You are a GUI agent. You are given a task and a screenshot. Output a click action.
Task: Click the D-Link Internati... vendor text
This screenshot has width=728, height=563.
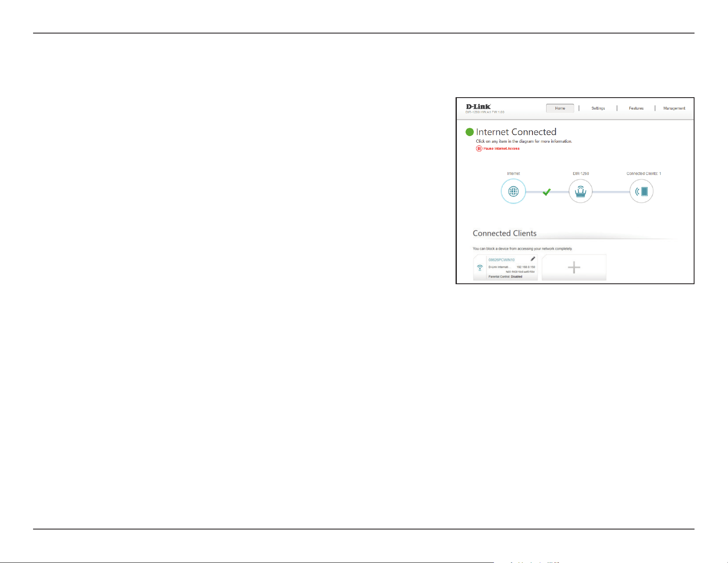click(500, 267)
